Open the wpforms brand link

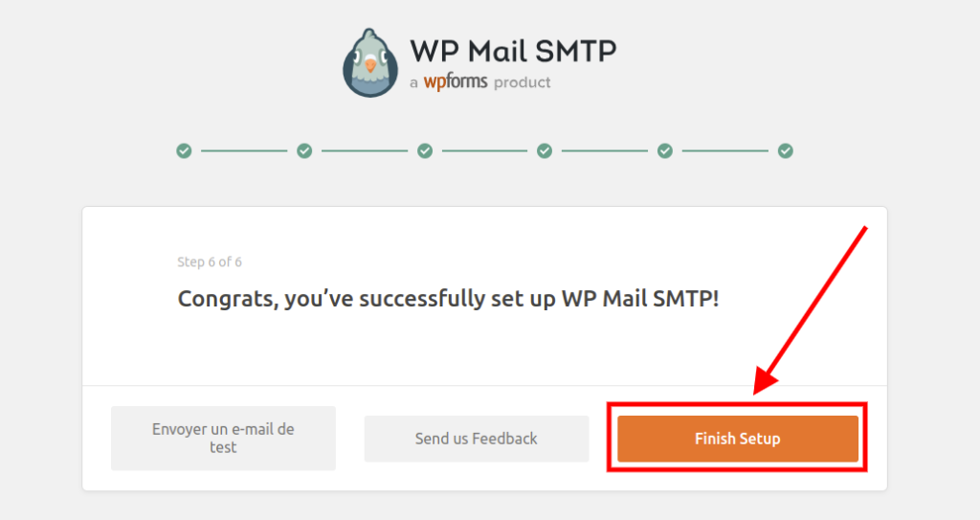[455, 82]
